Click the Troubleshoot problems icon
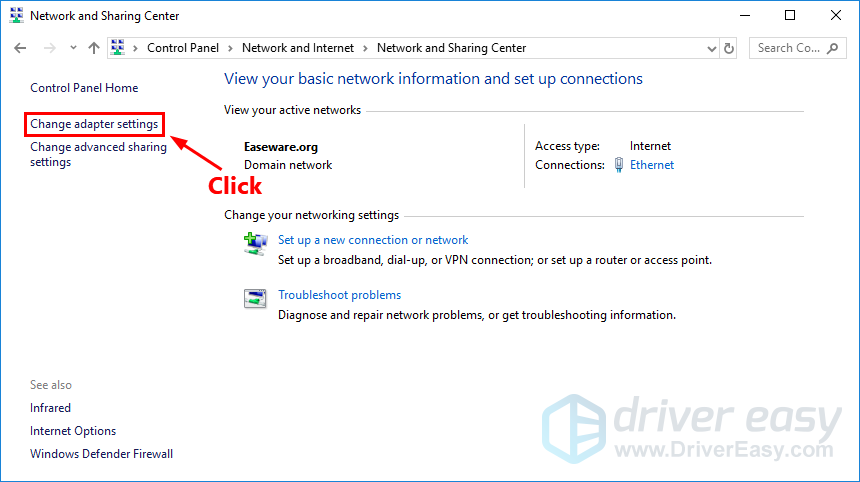Image resolution: width=860 pixels, height=482 pixels. click(x=256, y=298)
